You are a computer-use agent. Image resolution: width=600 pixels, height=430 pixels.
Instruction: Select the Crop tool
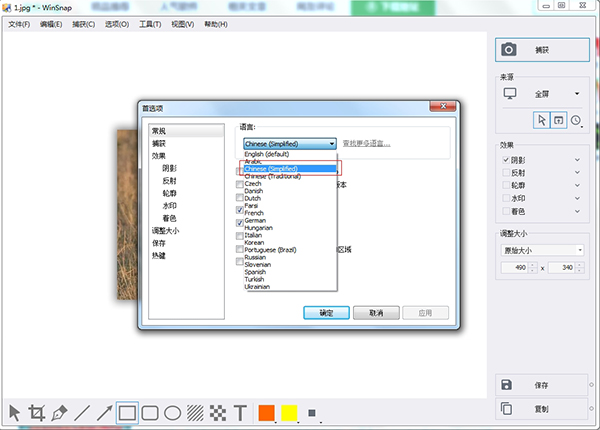click(37, 413)
